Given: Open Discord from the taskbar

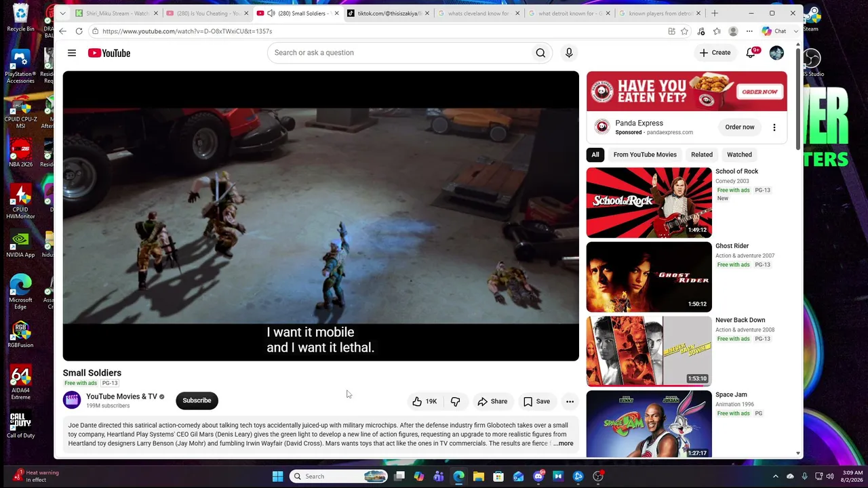Looking at the screenshot, I should pos(539,476).
